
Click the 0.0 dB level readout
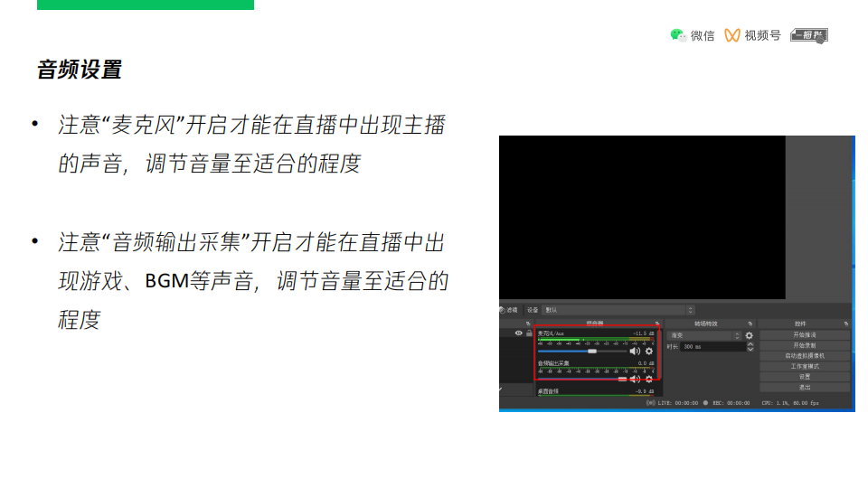click(x=646, y=363)
